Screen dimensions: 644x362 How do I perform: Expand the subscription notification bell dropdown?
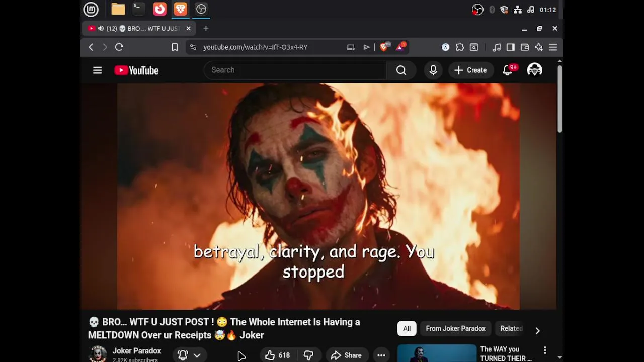[189, 355]
